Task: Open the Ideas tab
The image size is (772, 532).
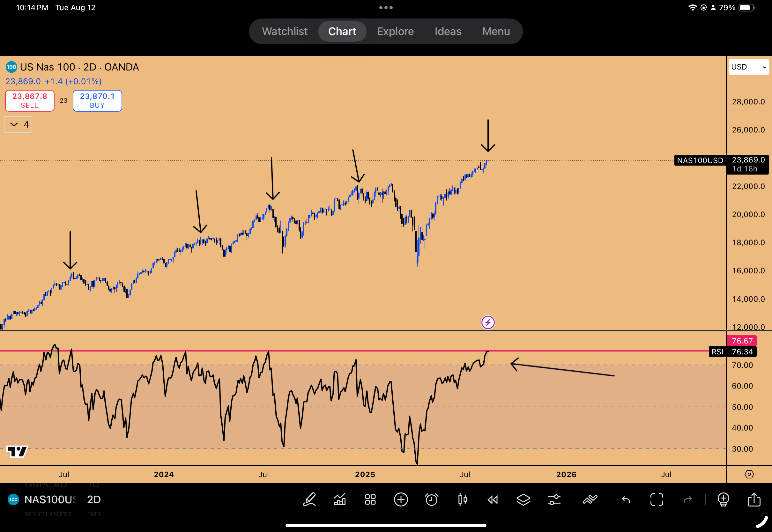Action: pyautogui.click(x=448, y=31)
